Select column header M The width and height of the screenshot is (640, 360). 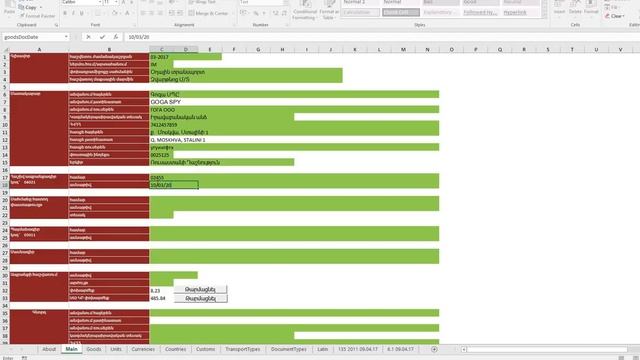(403, 49)
